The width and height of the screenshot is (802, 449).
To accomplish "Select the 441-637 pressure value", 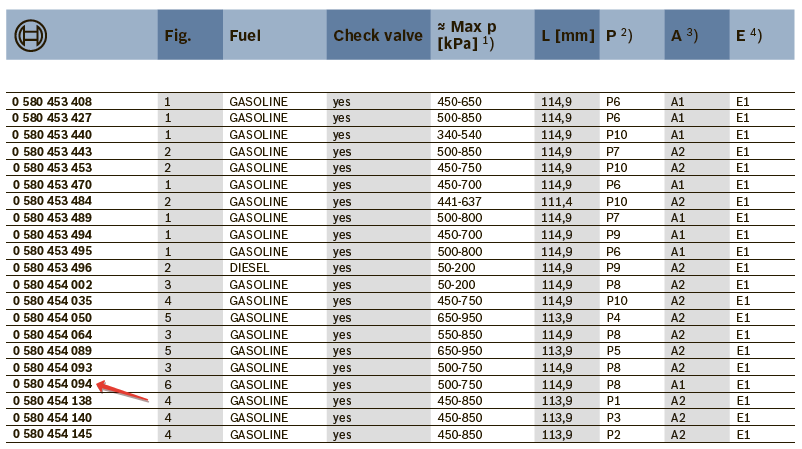I will coord(459,201).
